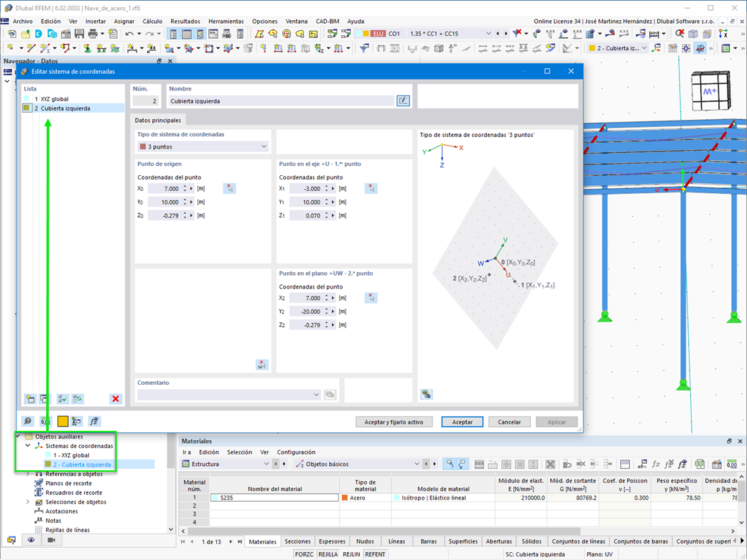Toggle REJILLA grid mode in status bar
The width and height of the screenshot is (747, 560).
[x=328, y=554]
